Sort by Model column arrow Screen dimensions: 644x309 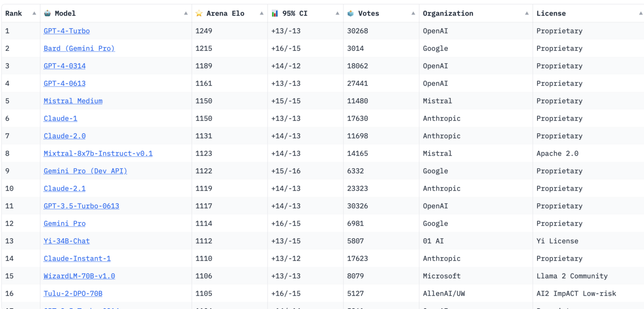tap(186, 13)
